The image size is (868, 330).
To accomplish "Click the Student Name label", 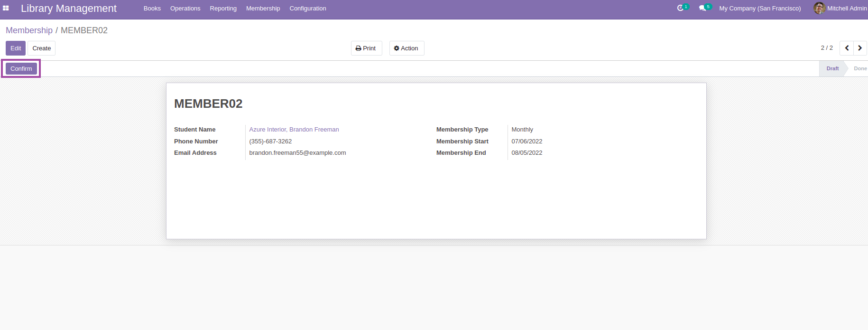I will 194,129.
